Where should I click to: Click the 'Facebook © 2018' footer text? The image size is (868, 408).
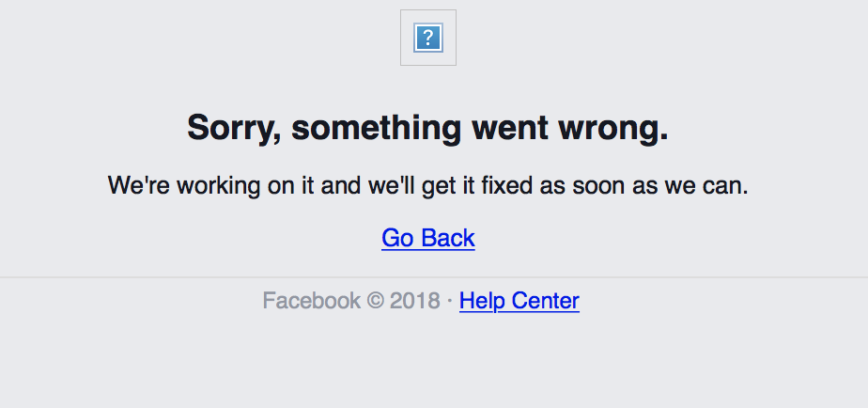click(x=351, y=301)
